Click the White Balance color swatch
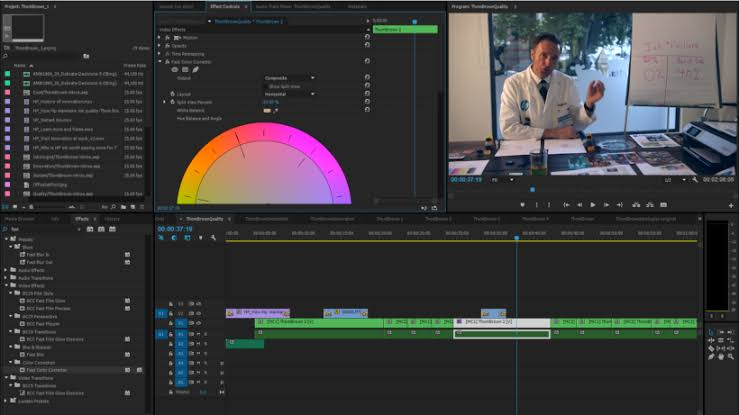This screenshot has width=739, height=415. coord(267,111)
